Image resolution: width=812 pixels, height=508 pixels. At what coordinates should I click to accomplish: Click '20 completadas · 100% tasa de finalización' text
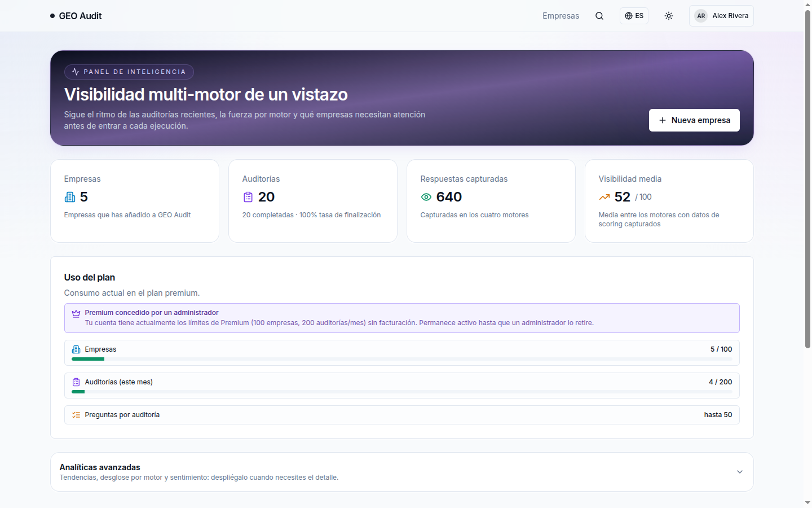[311, 215]
